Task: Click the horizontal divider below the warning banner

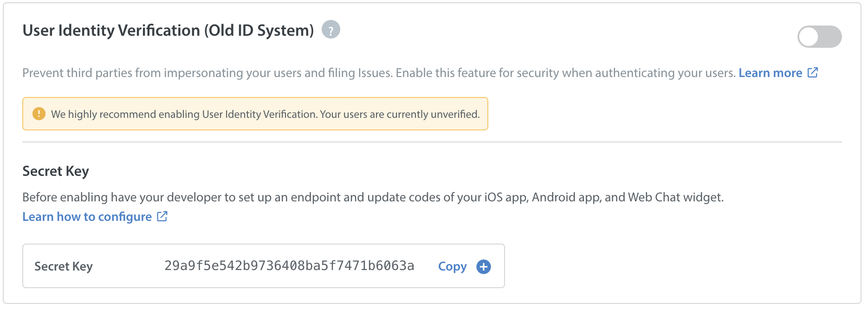Action: [432, 142]
